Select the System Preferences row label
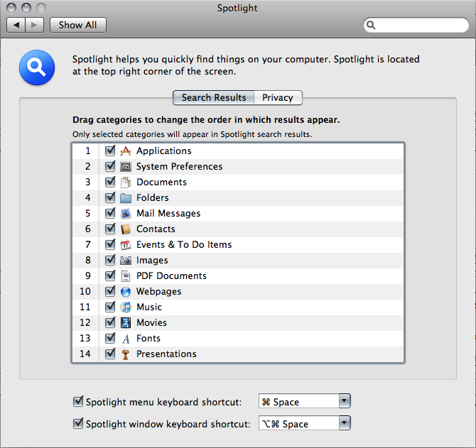 click(x=180, y=167)
